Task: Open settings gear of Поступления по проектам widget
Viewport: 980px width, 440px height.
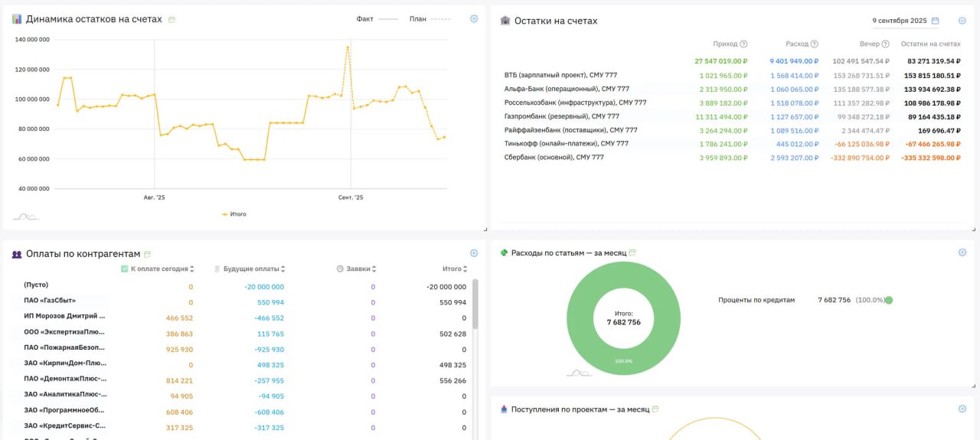Action: [962, 409]
